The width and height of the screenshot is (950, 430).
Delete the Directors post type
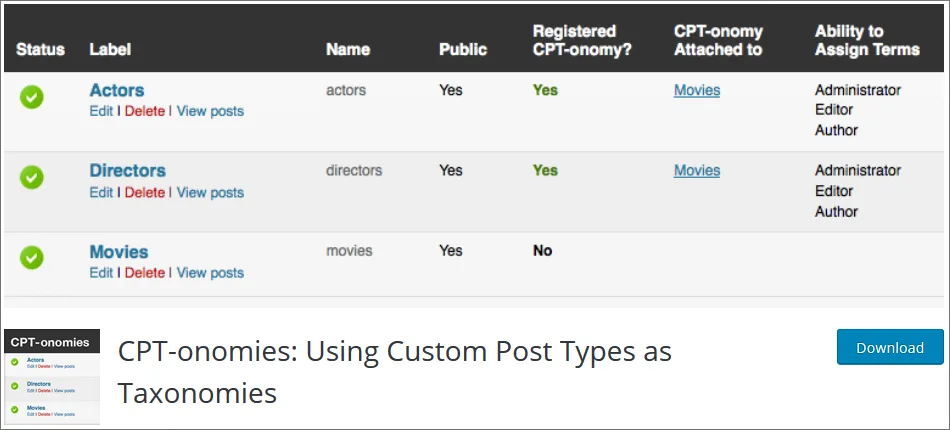point(145,193)
